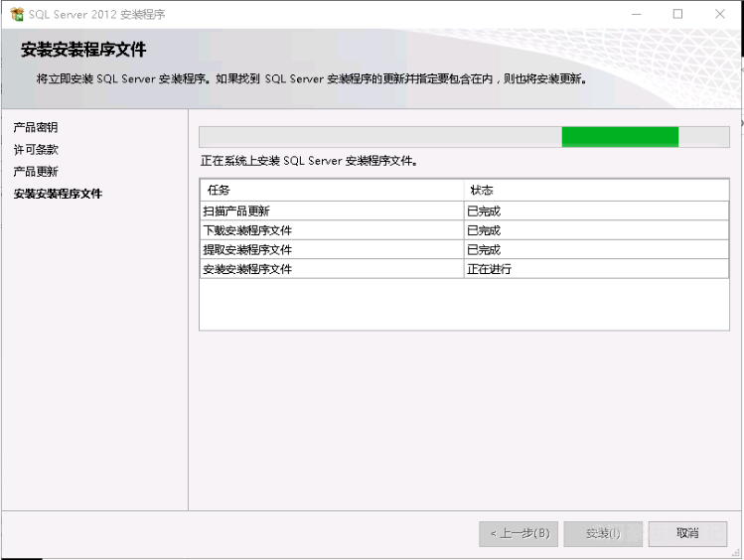The image size is (744, 560).
Task: Select the 扫描产品更新 task row
Action: click(236, 211)
